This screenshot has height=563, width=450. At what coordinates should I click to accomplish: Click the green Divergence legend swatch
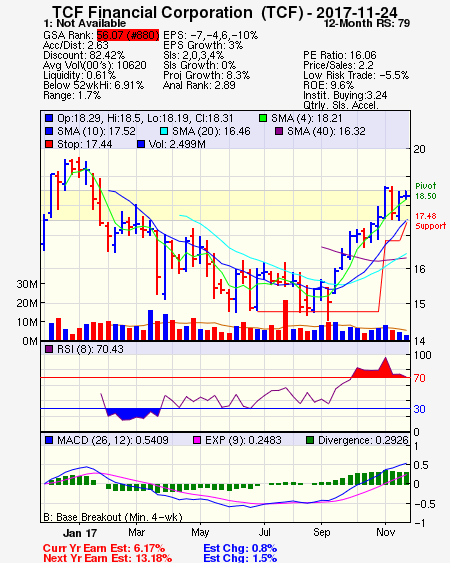point(310,440)
